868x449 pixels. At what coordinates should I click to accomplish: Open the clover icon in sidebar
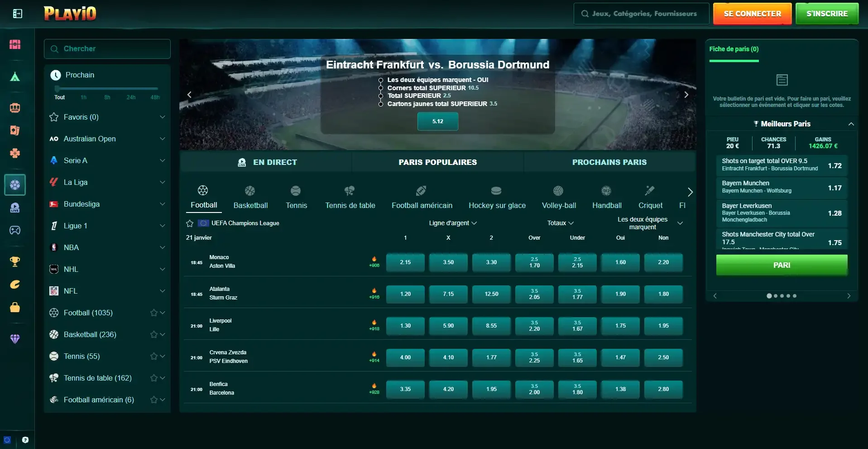tap(15, 153)
